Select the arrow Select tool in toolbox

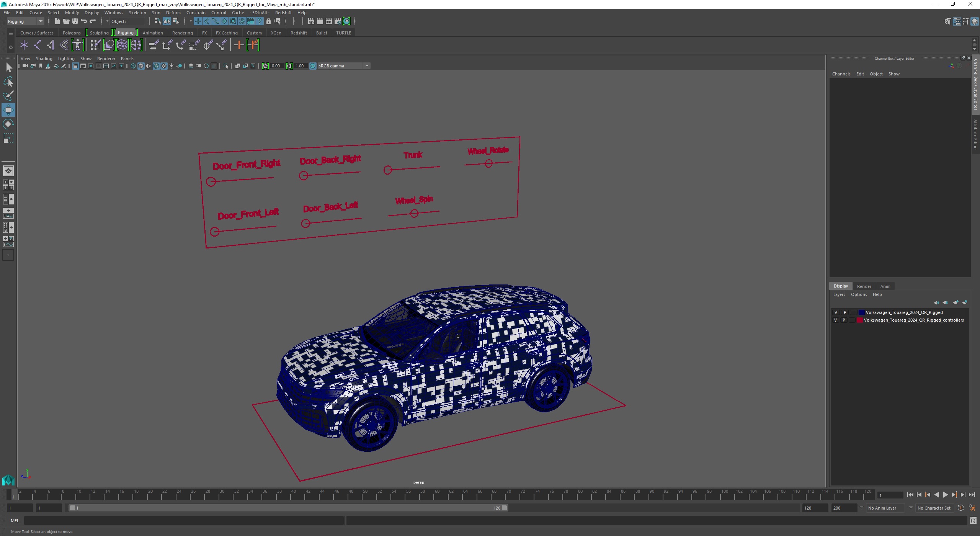point(8,68)
